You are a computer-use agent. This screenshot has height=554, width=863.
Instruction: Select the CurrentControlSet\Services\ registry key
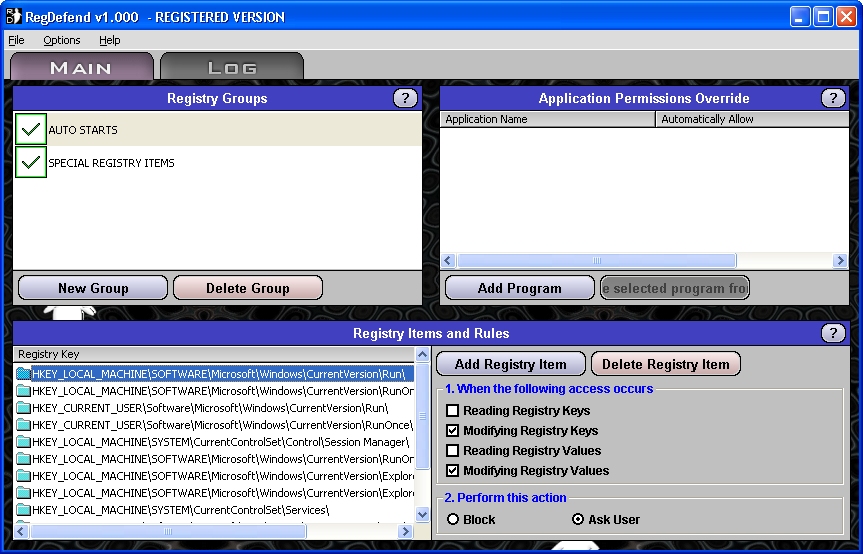180,511
